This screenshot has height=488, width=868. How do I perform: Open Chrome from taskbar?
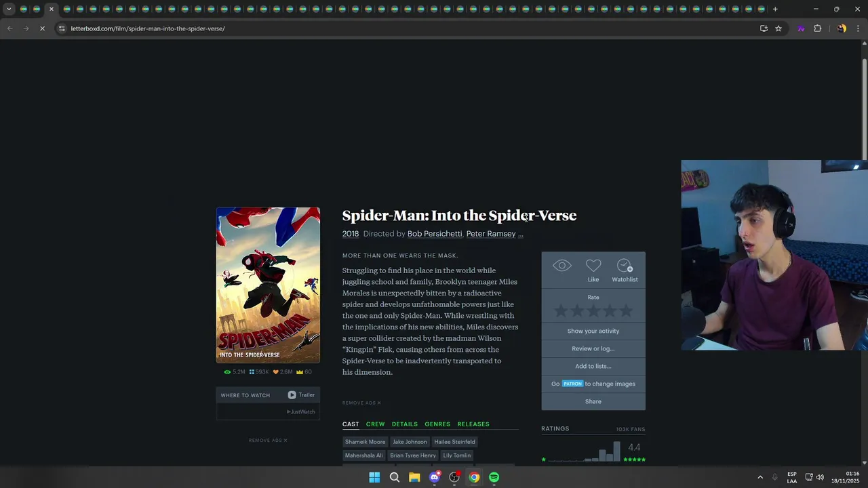pyautogui.click(x=474, y=477)
